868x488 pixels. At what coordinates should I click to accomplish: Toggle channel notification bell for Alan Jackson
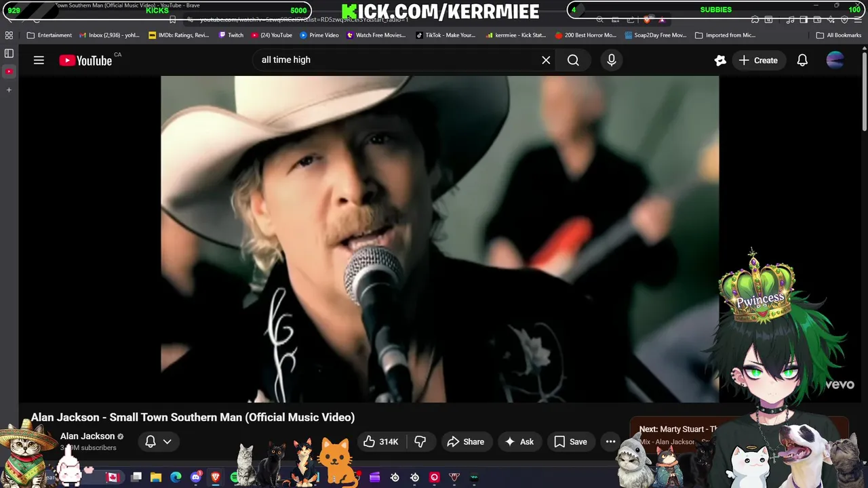coord(151,442)
